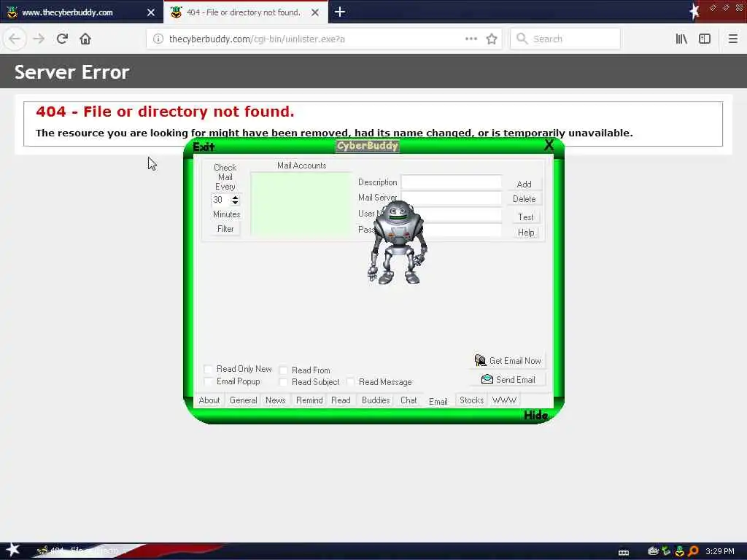Close the 404 File or directory tab
Viewport: 747px width, 560px height.
click(x=315, y=12)
